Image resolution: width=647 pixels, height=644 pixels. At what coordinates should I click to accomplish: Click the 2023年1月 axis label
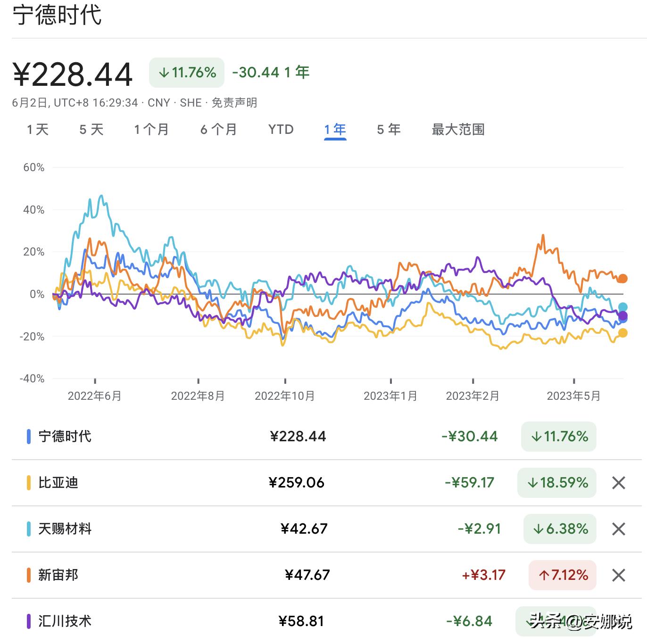(390, 396)
